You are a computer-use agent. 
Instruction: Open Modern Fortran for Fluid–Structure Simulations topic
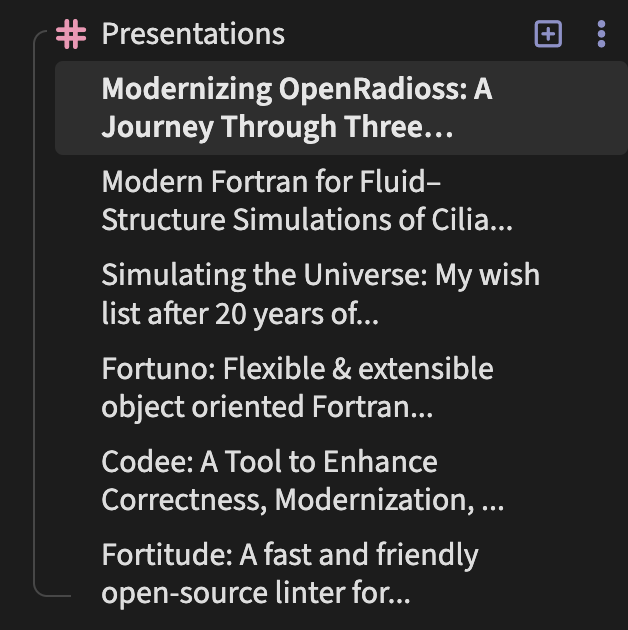[306, 201]
